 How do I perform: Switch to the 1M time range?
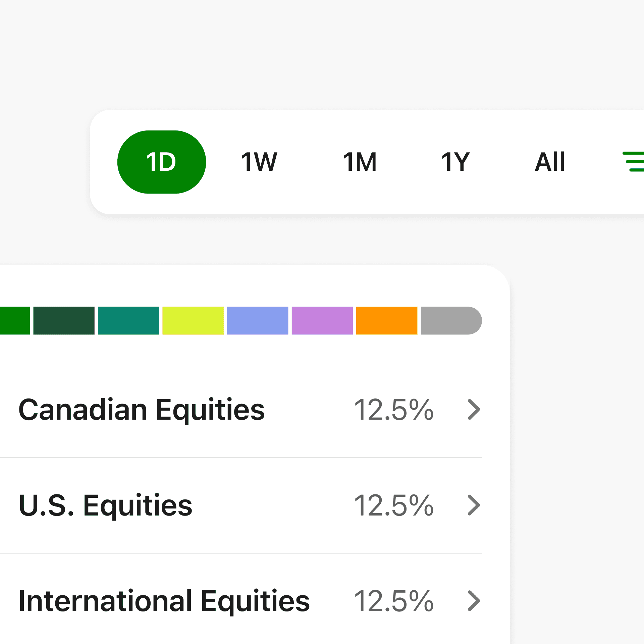(360, 162)
